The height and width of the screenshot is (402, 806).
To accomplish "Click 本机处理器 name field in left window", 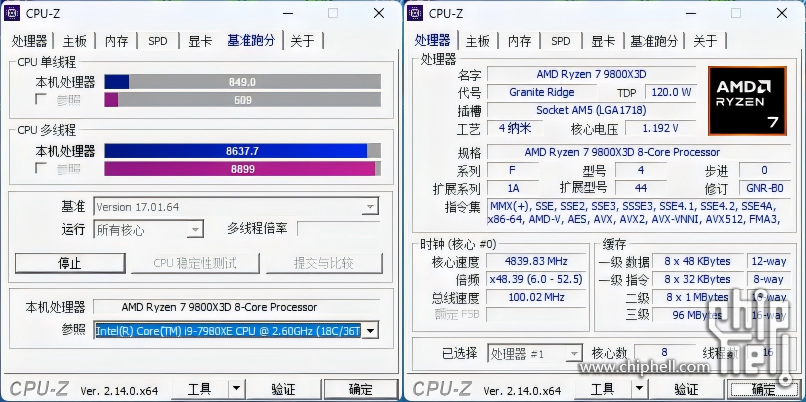I will (x=236, y=307).
